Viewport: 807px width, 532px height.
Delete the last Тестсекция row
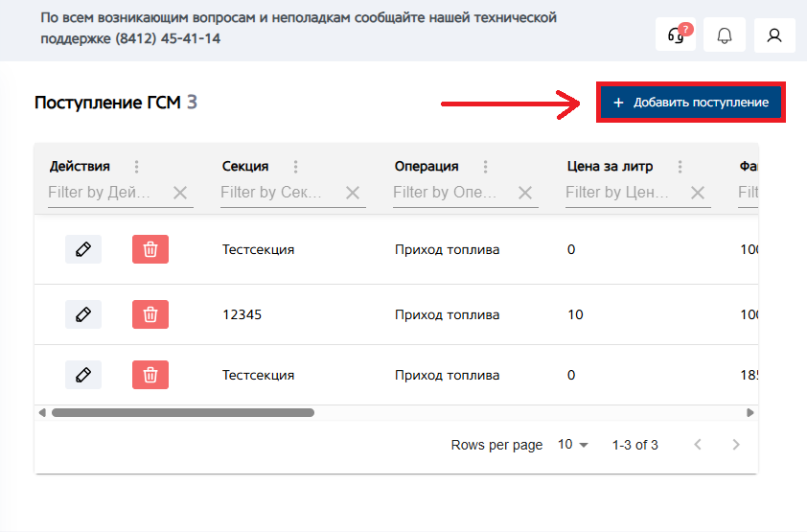(150, 375)
